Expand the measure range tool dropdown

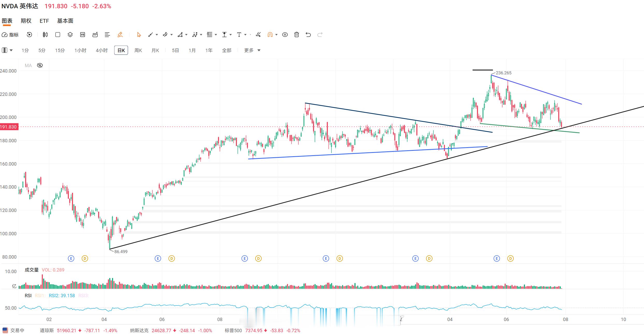(230, 35)
